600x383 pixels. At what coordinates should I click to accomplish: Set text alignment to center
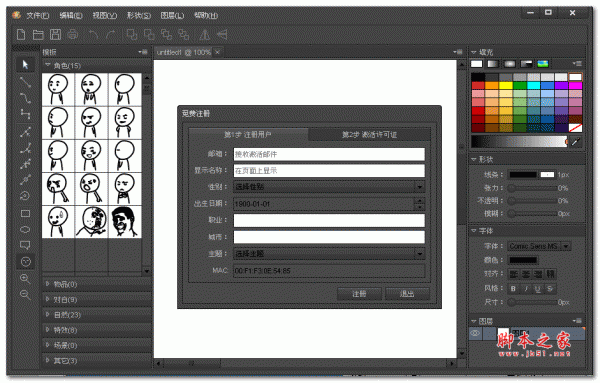tap(526, 274)
